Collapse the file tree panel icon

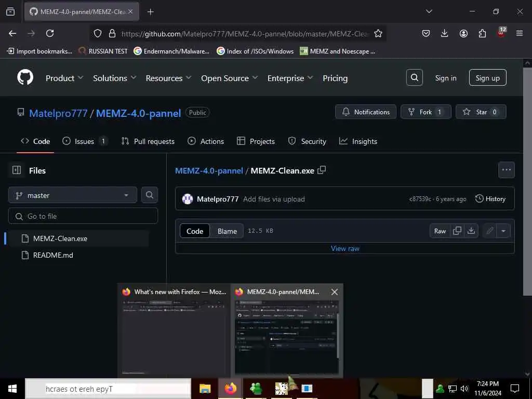pyautogui.click(x=17, y=170)
